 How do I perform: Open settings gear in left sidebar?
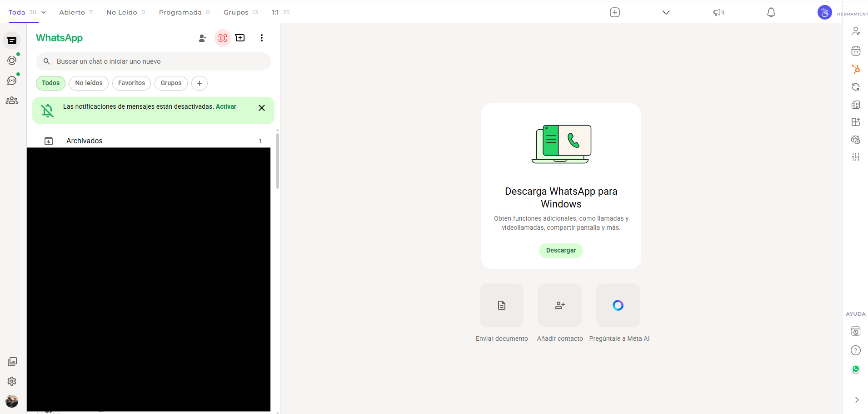[x=12, y=381]
